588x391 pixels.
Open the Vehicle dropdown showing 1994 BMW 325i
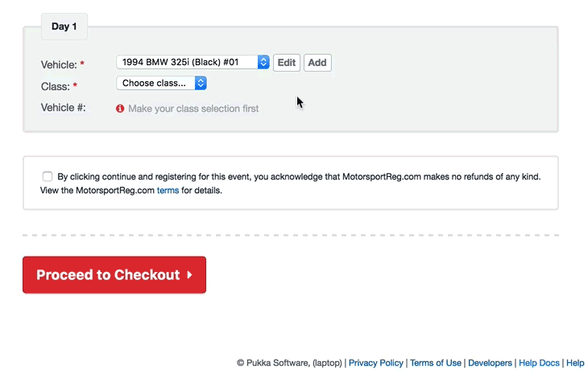[193, 62]
